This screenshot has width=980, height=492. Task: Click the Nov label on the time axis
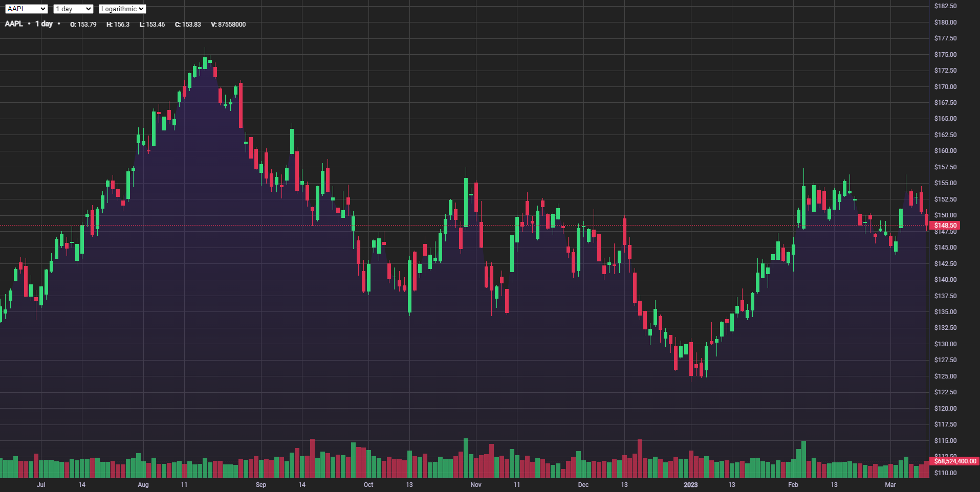(x=475, y=485)
